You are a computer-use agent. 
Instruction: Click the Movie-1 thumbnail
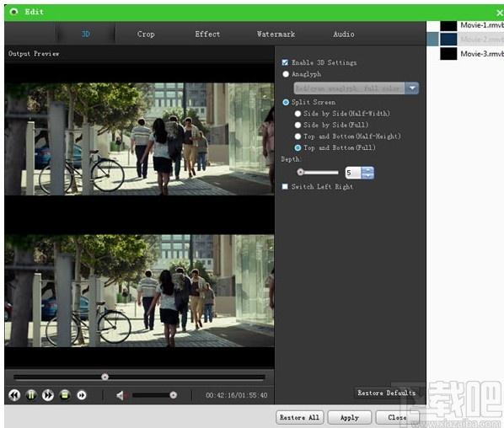pos(448,26)
